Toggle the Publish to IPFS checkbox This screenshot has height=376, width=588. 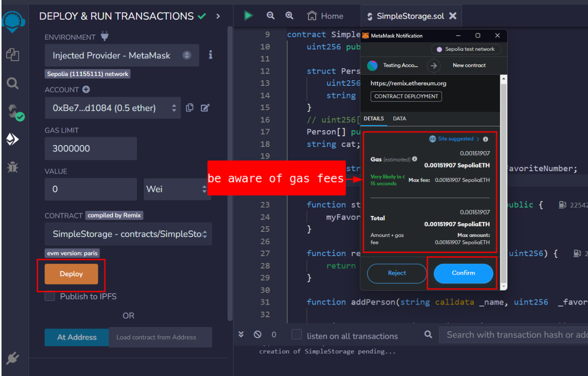tap(50, 296)
